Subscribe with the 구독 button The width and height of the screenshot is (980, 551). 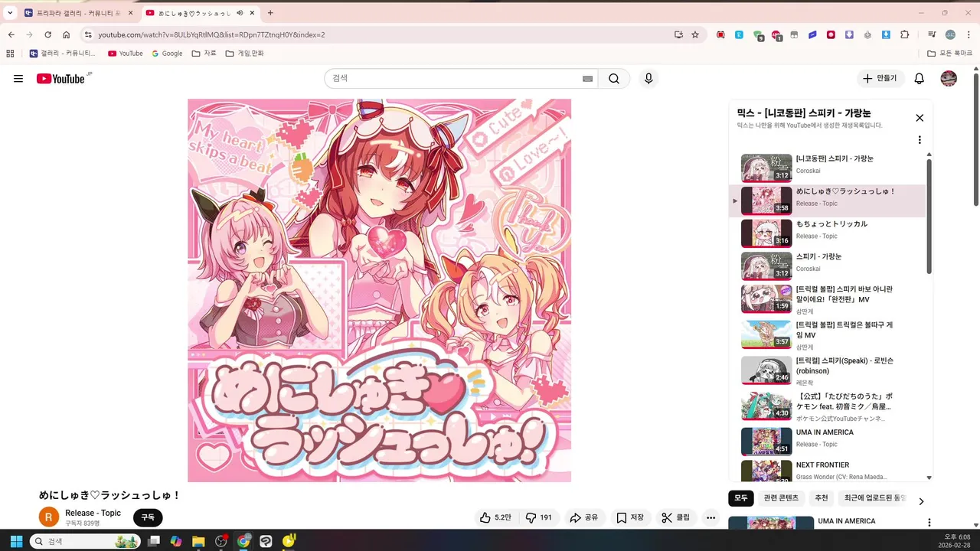tap(148, 518)
